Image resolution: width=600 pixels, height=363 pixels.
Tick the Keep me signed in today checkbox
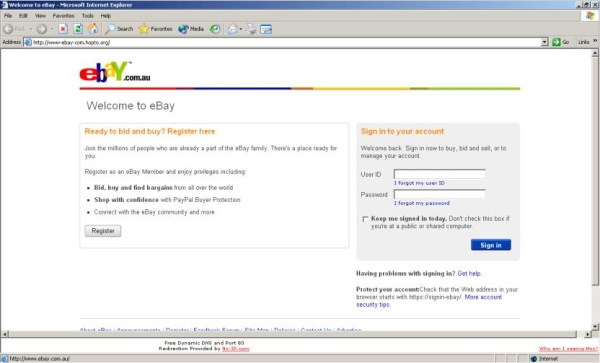point(365,219)
